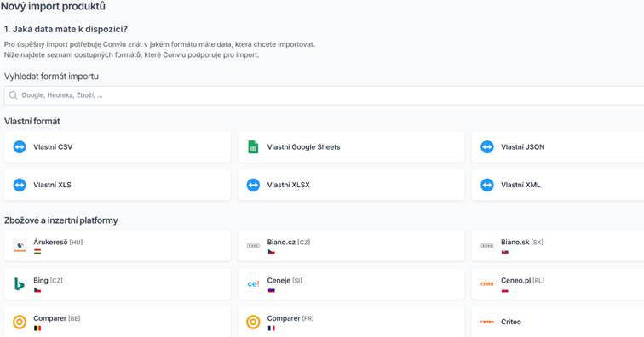The height and width of the screenshot is (337, 644).
Task: Click the search magnifier icon
Action: (13, 95)
